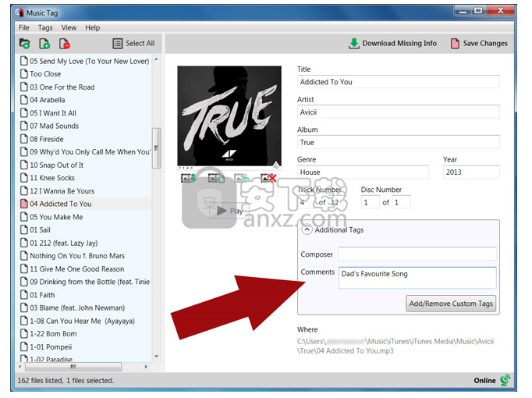Click the Disc Number first field
The width and height of the screenshot is (532, 398).
pos(371,202)
